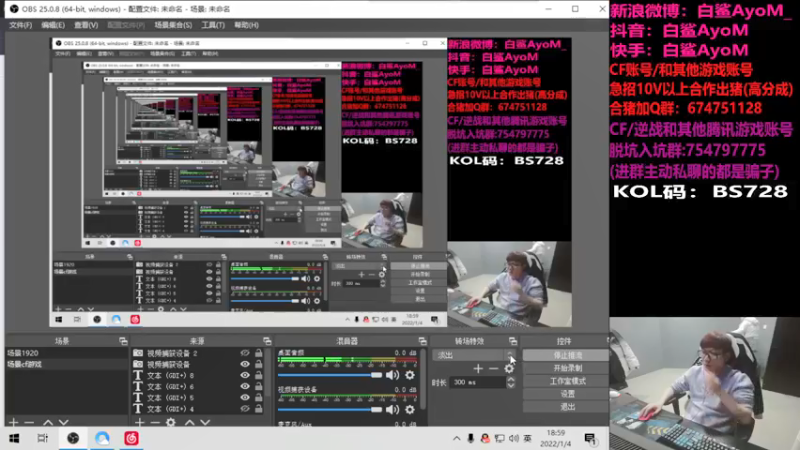This screenshot has height=450, width=800.
Task: Open 桌面音频 audio settings gear
Action: [x=410, y=375]
